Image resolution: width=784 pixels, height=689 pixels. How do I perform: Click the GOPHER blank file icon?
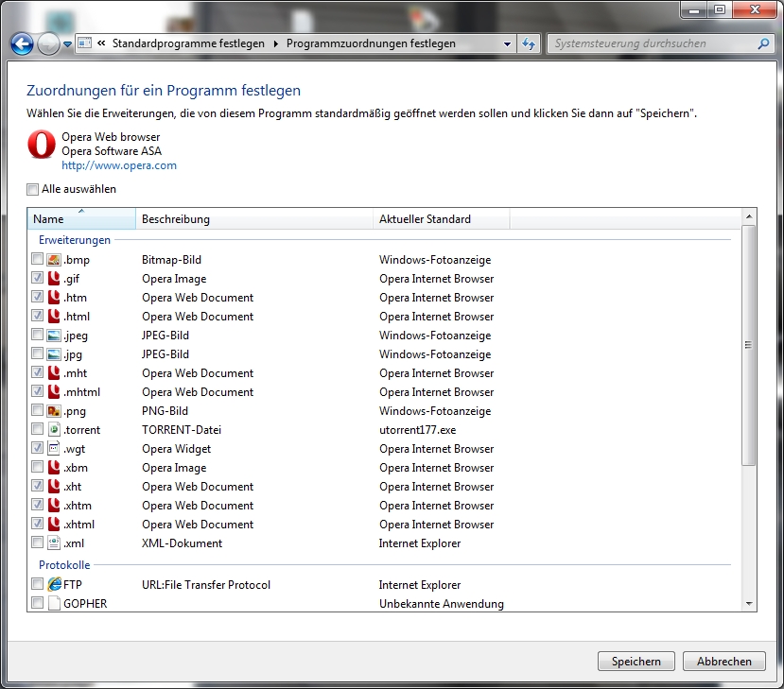[54, 603]
